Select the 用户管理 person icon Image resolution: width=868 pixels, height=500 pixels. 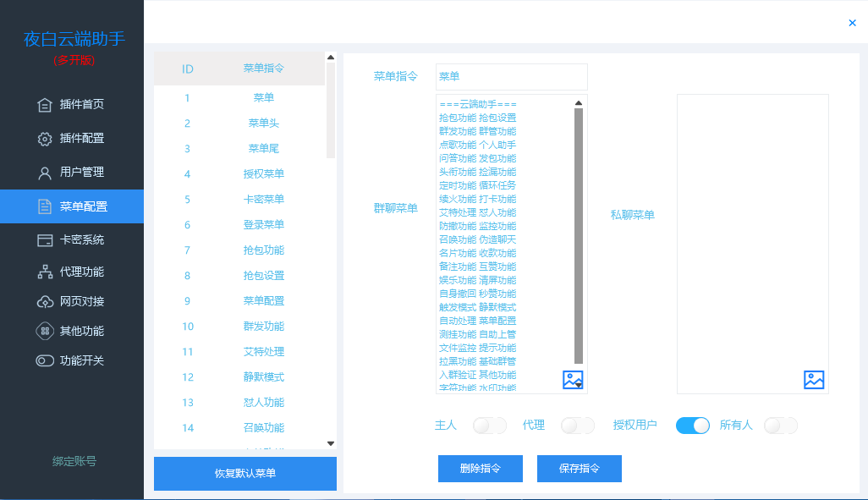click(43, 173)
